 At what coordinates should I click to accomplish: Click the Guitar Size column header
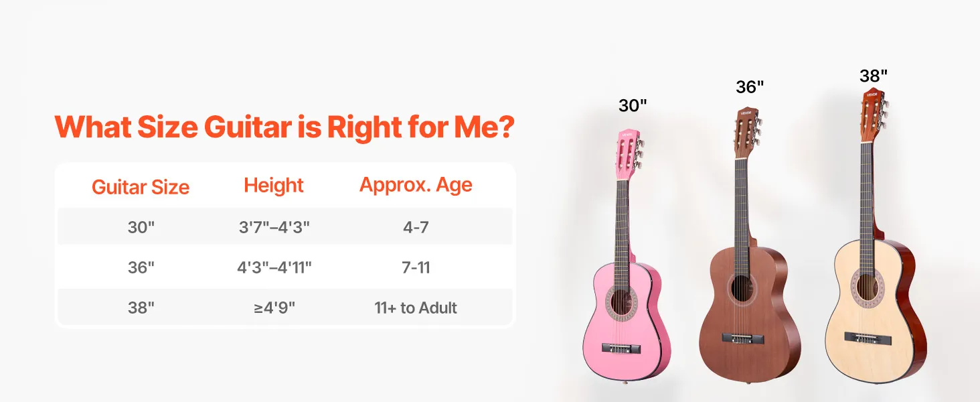141,187
